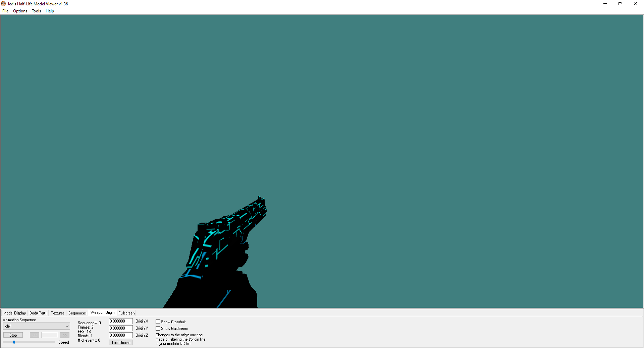Switch to the Model Display tab
Screen dimensions: 644x349
[x=14, y=313]
